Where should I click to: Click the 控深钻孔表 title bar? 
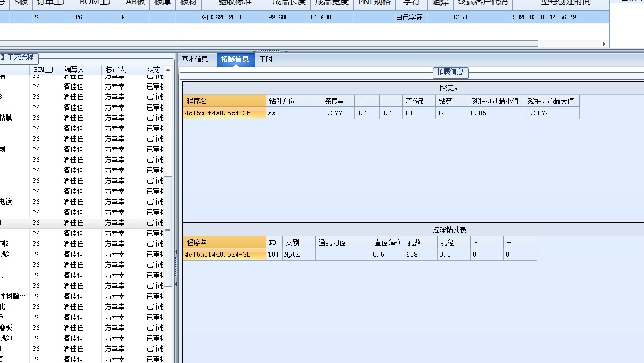(413, 230)
